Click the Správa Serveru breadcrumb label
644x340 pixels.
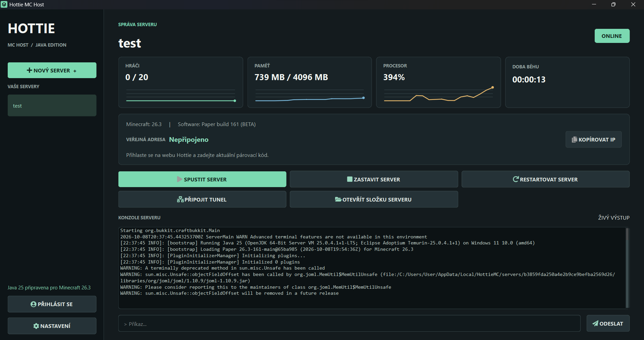click(138, 24)
